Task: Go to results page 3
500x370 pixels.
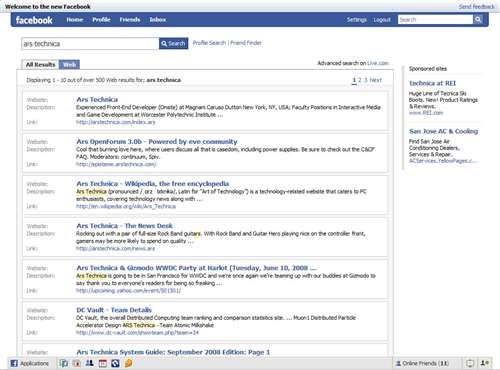Action: pos(366,80)
